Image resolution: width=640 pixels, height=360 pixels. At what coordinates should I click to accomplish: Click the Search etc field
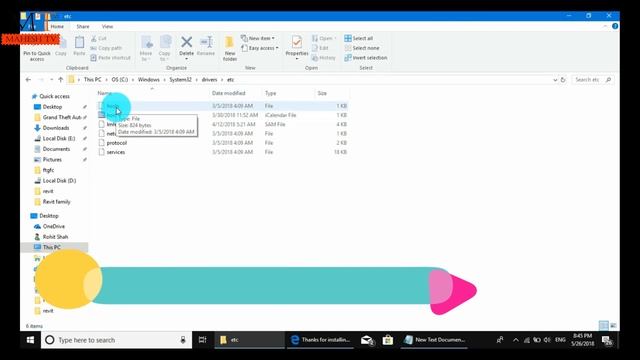point(592,80)
